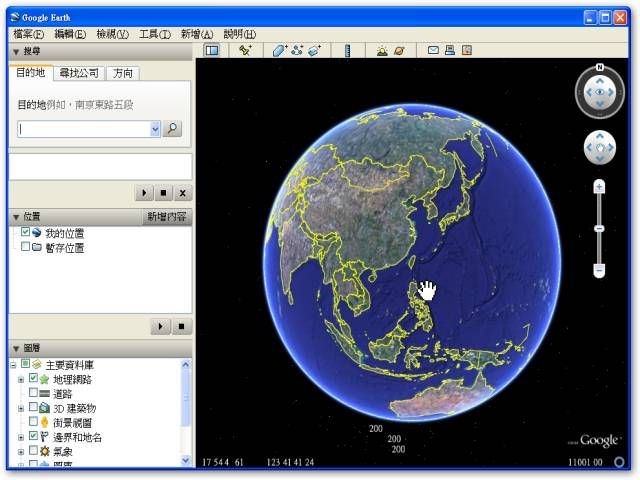Open the 工具 menu

pyautogui.click(x=154, y=34)
